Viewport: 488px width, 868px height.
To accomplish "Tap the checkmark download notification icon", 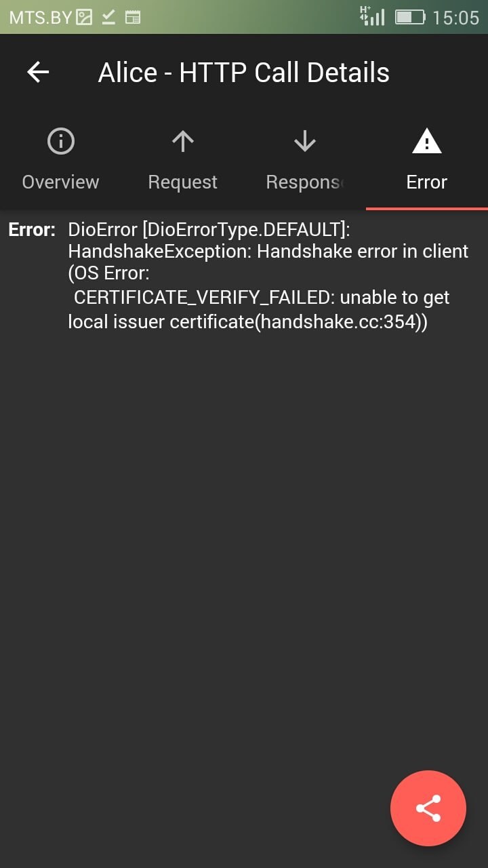I will [x=108, y=18].
